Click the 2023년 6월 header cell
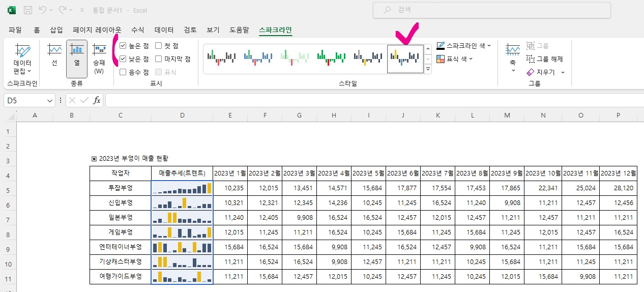Viewport: 644px width, 292px height. point(403,173)
